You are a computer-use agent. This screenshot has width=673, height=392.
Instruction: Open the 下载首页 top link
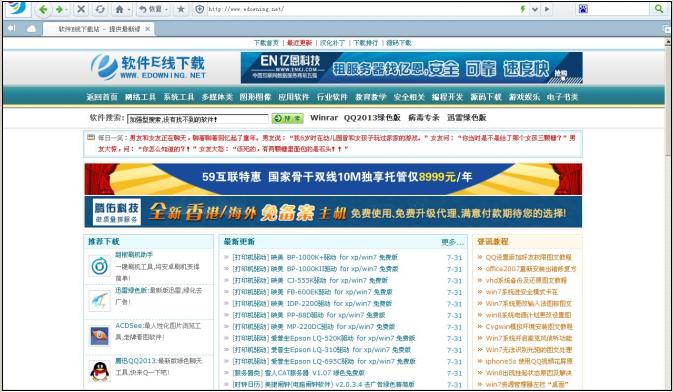266,43
